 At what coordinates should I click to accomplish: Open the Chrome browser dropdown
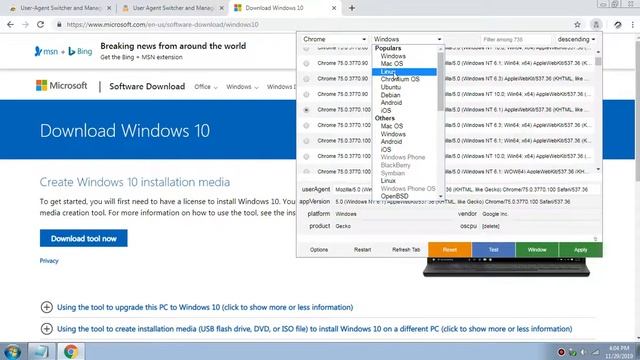334,39
